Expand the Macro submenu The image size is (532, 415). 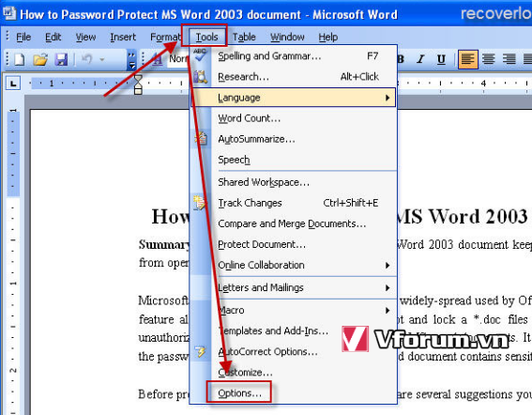294,311
